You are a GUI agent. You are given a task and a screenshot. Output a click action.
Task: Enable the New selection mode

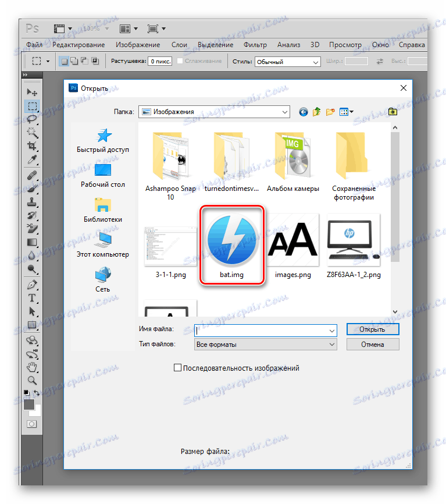[x=64, y=61]
